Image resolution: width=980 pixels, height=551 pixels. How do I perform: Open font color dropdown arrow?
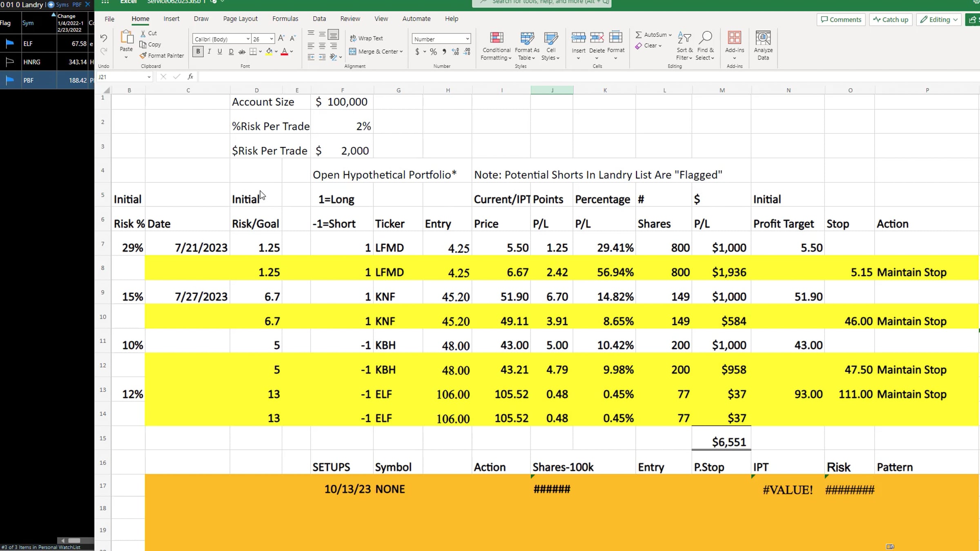[x=292, y=51]
